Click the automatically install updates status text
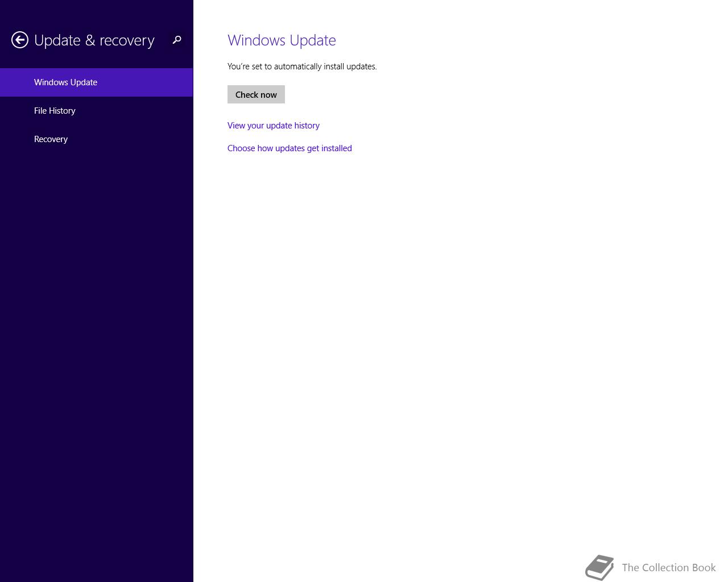Image resolution: width=728 pixels, height=582 pixels. point(302,66)
